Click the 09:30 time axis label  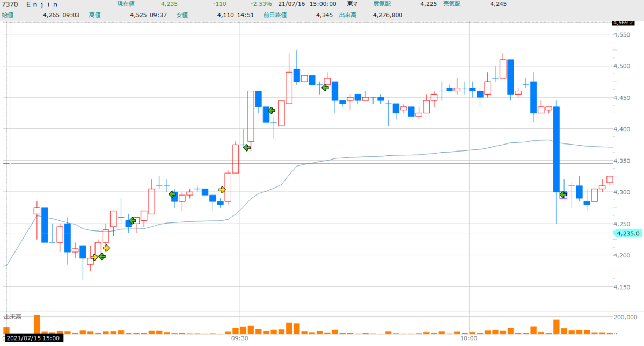[x=239, y=338]
